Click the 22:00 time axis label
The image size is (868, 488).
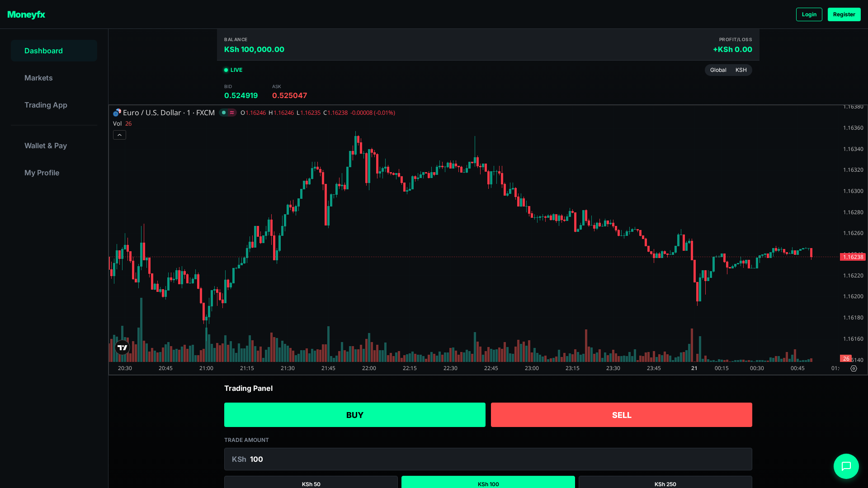[x=369, y=368]
